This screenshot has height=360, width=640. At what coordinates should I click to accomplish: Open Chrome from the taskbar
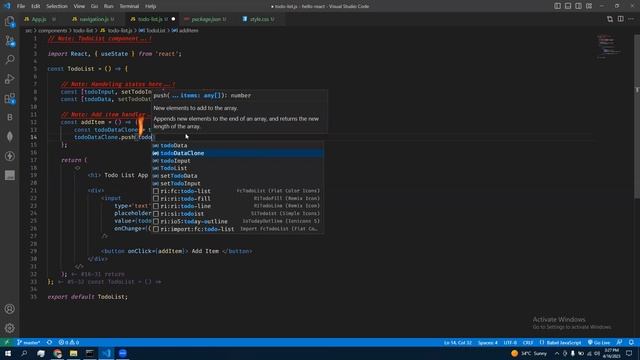click(x=57, y=353)
